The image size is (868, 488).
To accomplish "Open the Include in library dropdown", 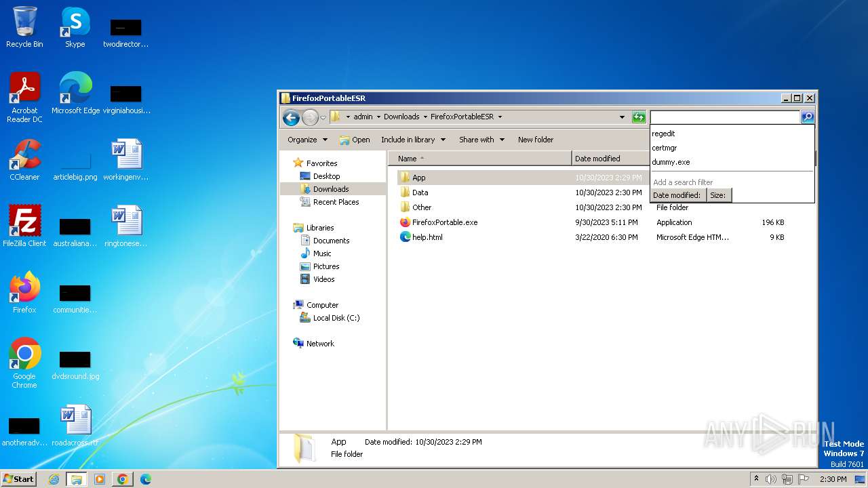I will point(413,140).
